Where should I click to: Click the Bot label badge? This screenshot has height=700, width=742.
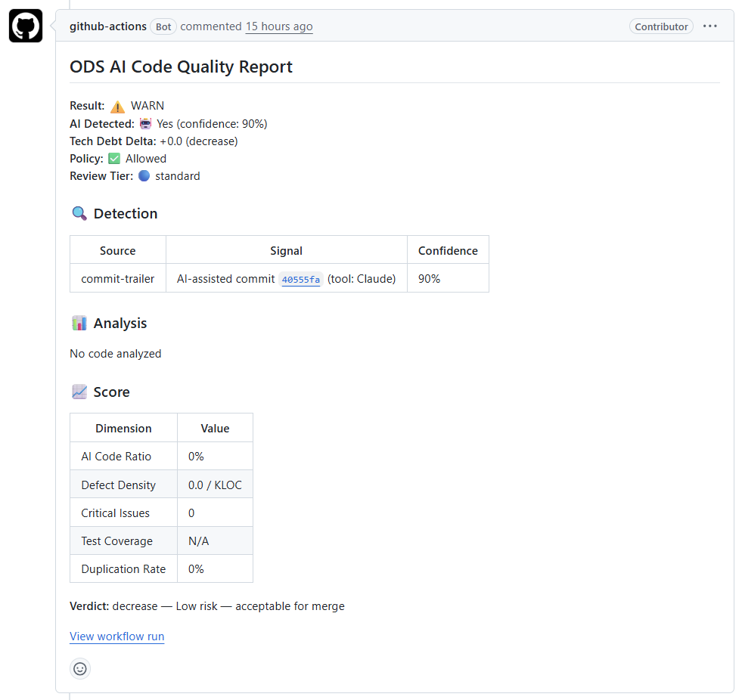pyautogui.click(x=163, y=26)
